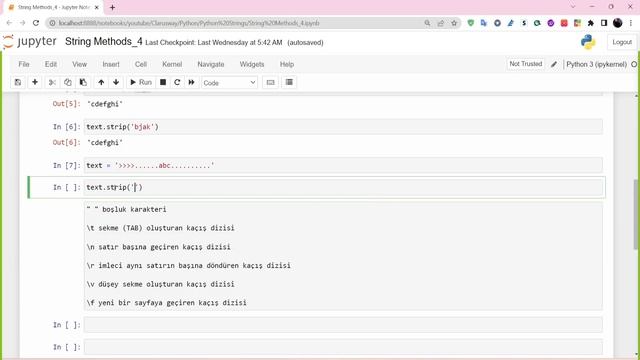
Task: Open the browser extensions puzzle icon
Action: (x=591, y=23)
